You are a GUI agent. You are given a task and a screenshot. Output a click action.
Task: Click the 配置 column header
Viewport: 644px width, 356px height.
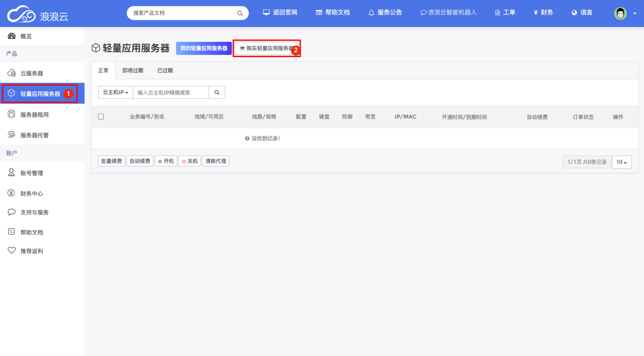point(301,117)
